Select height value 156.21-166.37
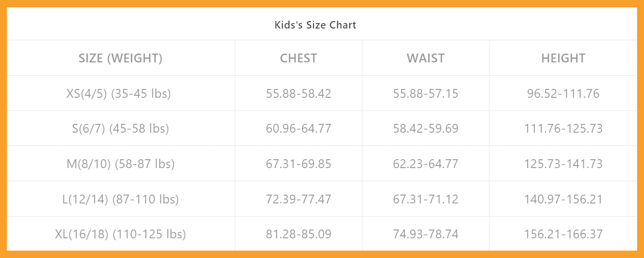Viewport: 644px width, 258px height. (x=563, y=234)
